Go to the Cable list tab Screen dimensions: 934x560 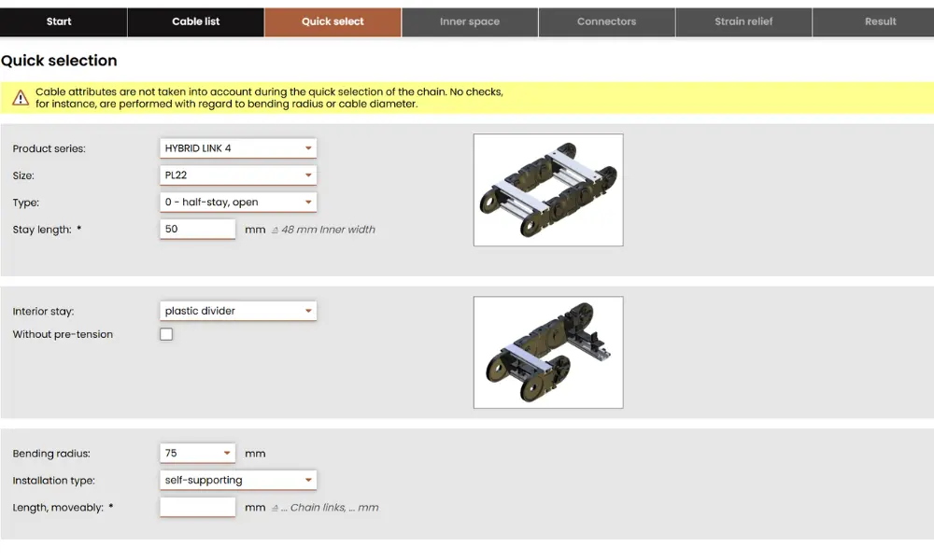(x=196, y=22)
